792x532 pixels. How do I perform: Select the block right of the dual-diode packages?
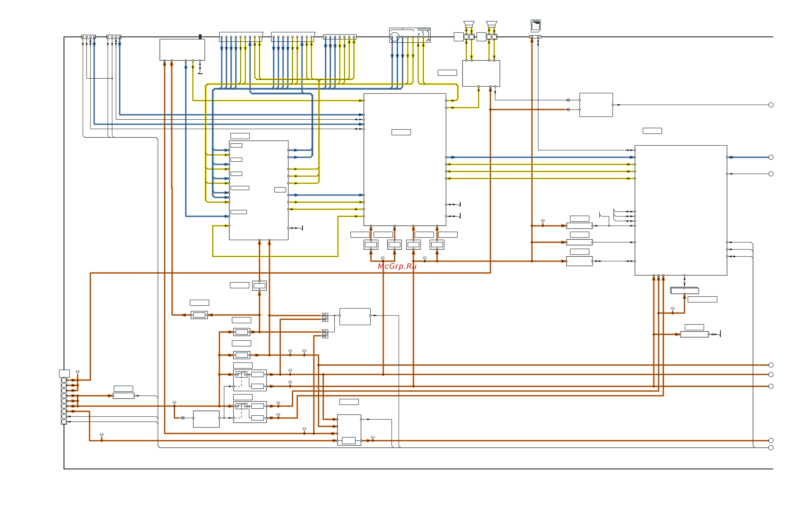point(355,317)
